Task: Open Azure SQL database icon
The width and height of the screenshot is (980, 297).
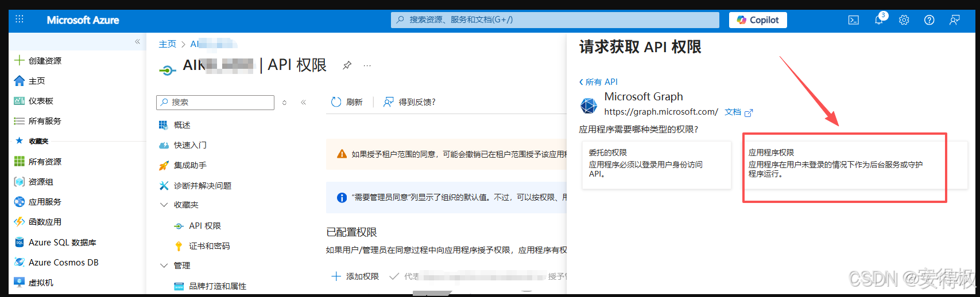Action: click(20, 243)
